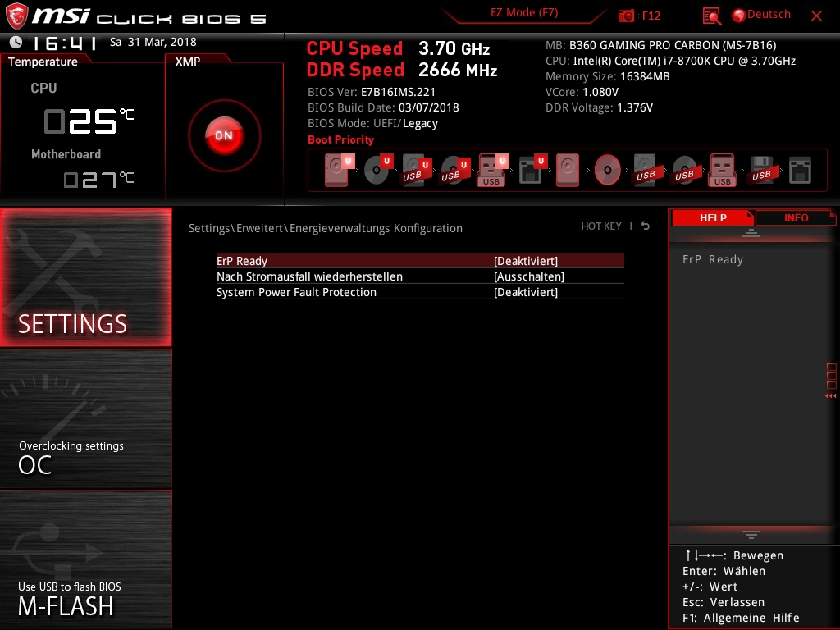Select System Power Fault Protection row
The height and width of the screenshot is (630, 840).
pyautogui.click(x=420, y=292)
